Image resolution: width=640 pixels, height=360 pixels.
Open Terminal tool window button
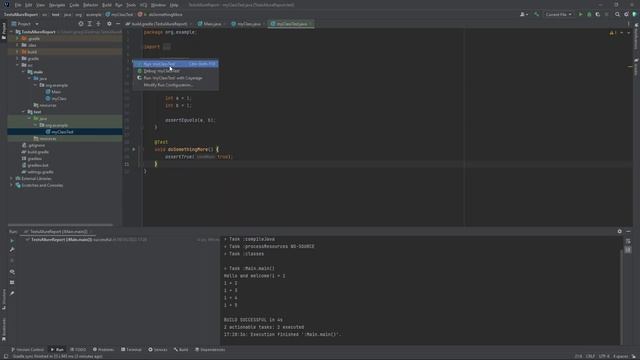click(131, 350)
